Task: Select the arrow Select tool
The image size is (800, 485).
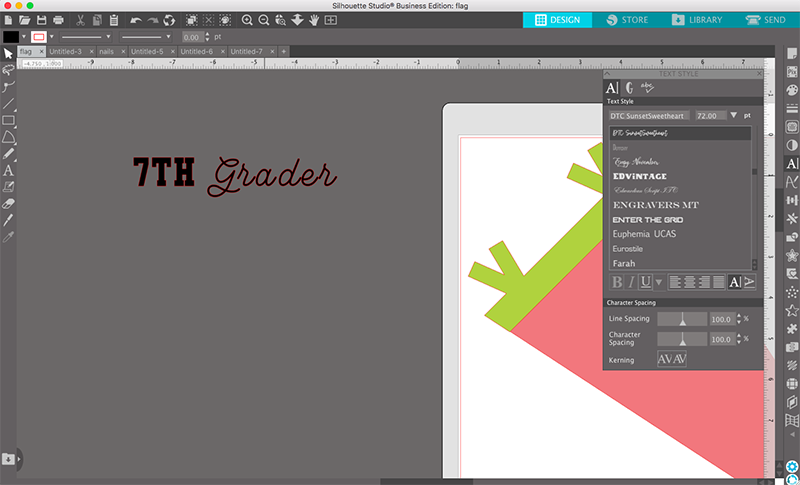Action: 8,54
